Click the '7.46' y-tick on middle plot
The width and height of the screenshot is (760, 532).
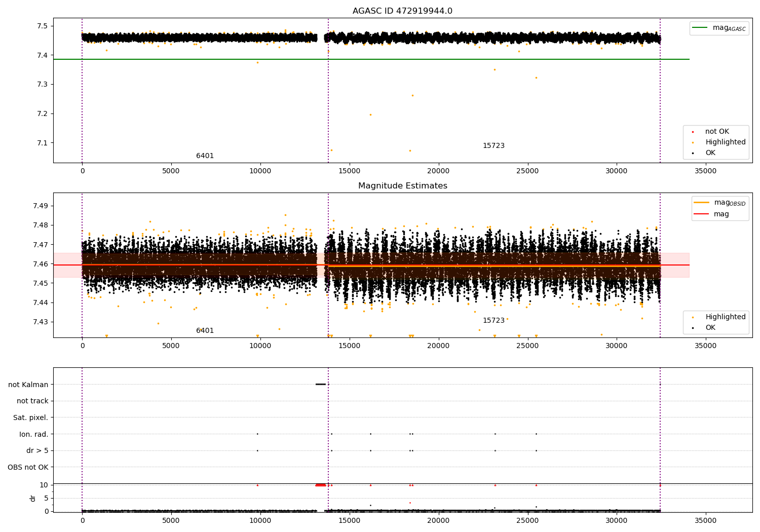pyautogui.click(x=40, y=264)
